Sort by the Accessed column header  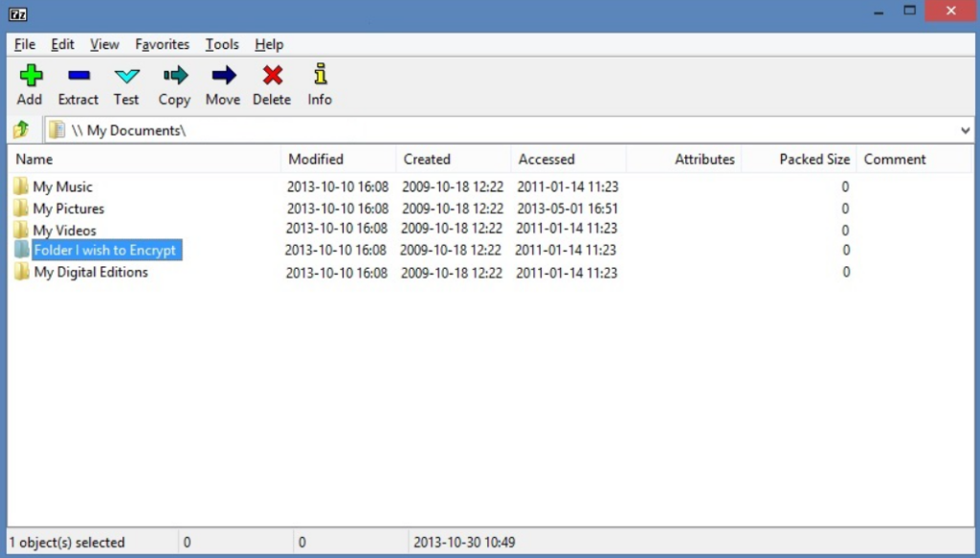[568, 159]
